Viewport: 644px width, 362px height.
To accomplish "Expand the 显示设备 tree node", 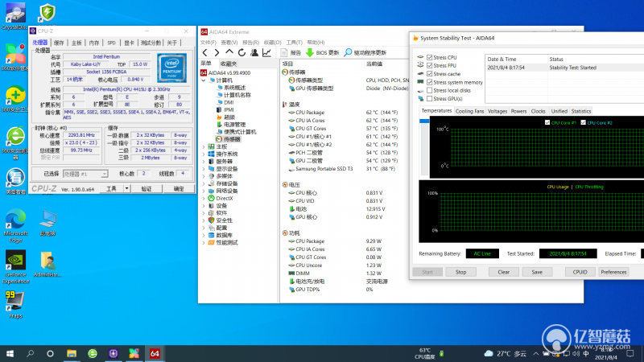I will (204, 169).
